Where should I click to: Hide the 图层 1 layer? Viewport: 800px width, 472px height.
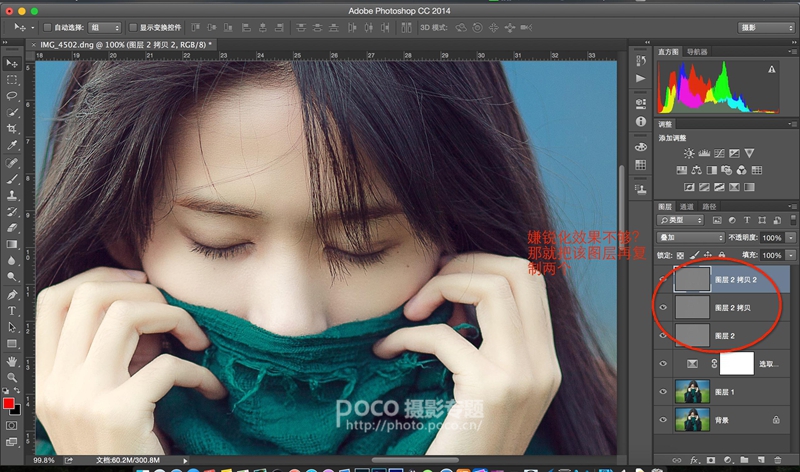tap(663, 391)
